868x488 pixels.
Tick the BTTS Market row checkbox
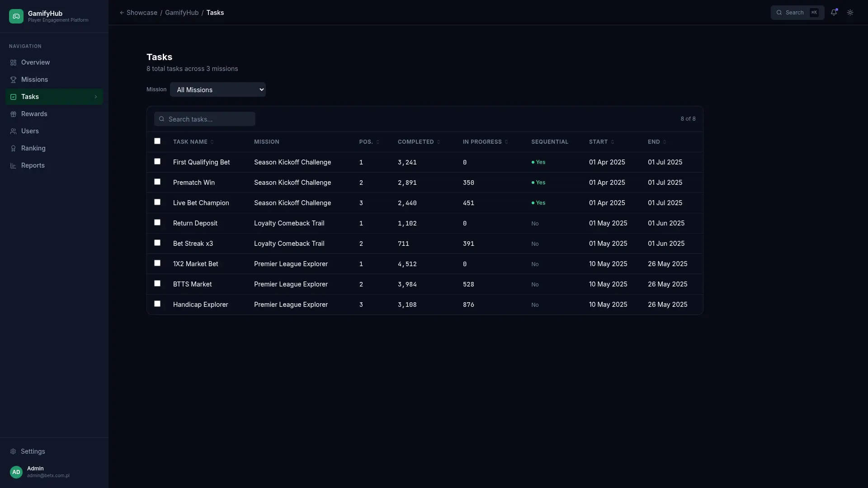point(157,283)
